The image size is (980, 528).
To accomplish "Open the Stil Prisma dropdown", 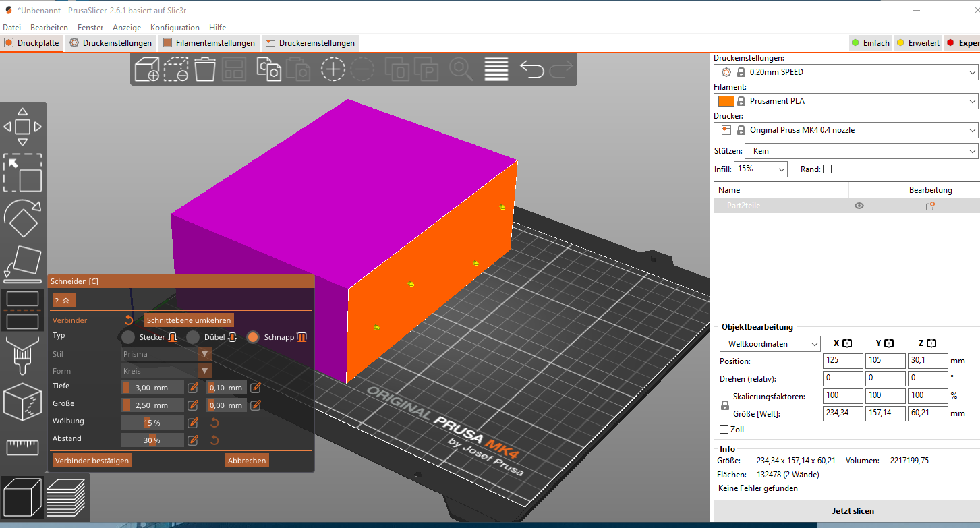I will pos(167,353).
